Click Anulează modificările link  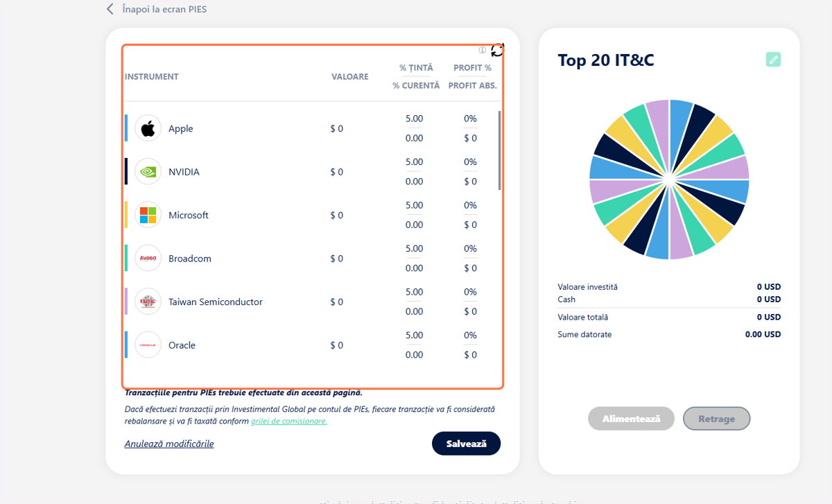click(x=169, y=444)
